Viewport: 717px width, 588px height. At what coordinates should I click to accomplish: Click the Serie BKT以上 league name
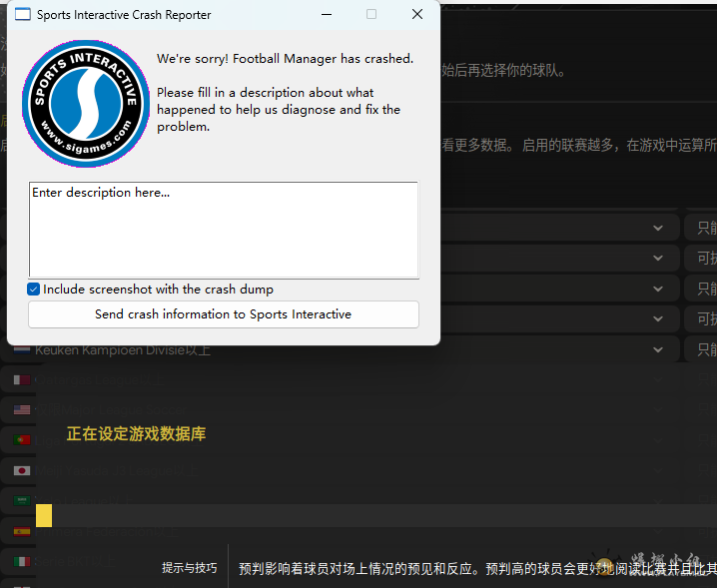pyautogui.click(x=76, y=561)
